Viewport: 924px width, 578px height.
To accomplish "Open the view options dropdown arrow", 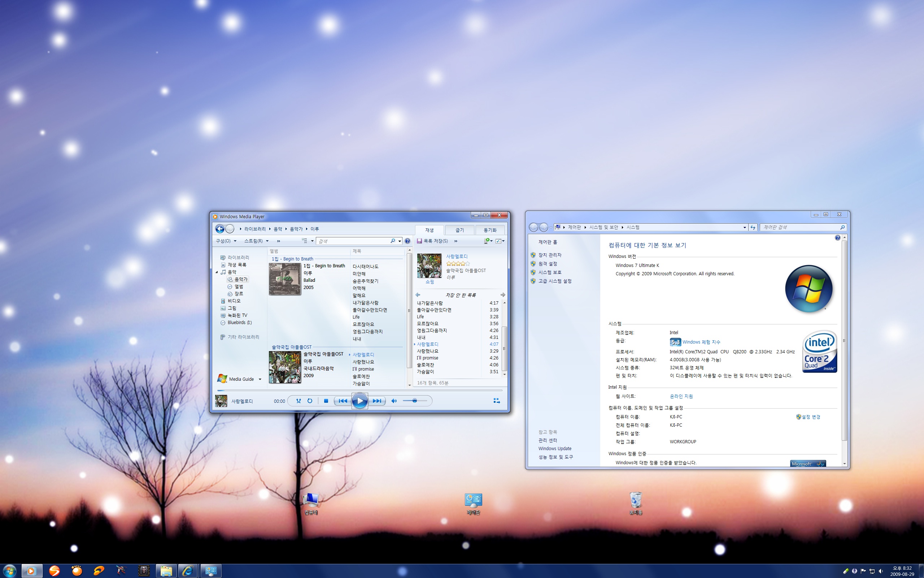I will pos(312,241).
